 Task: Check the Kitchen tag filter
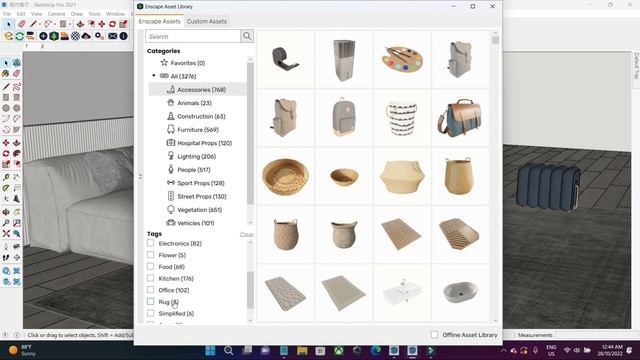[x=151, y=278]
